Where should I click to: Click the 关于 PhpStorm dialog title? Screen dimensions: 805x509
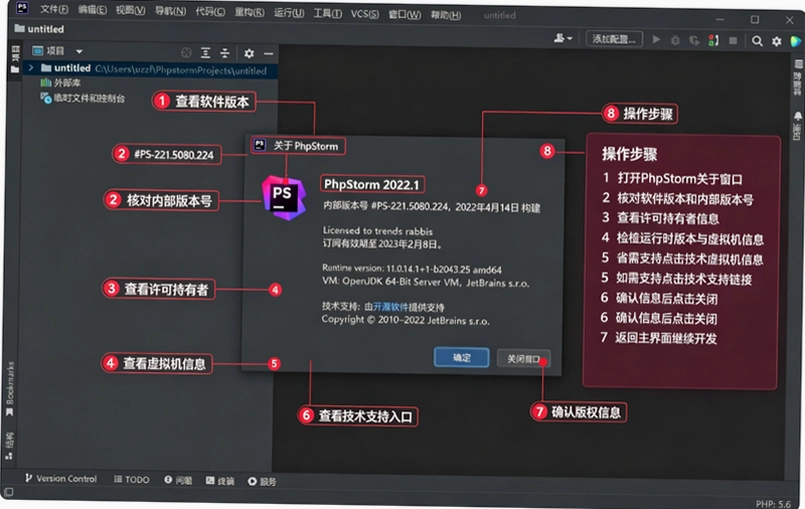(305, 146)
